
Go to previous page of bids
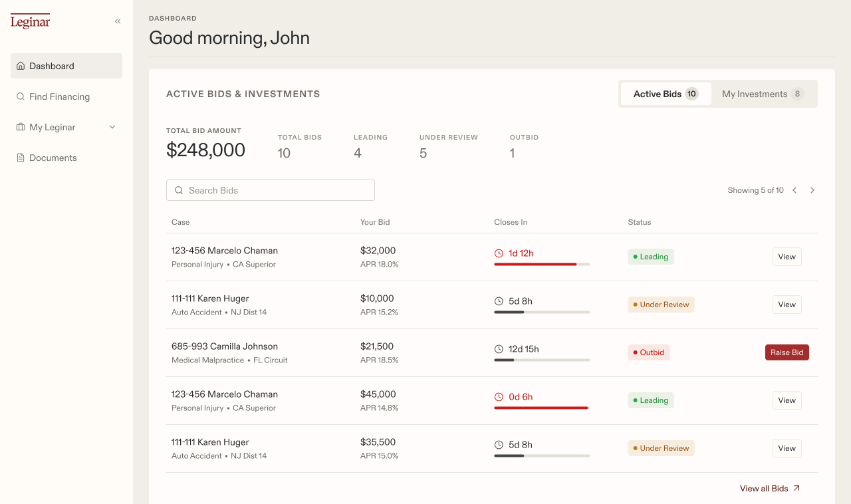tap(794, 190)
